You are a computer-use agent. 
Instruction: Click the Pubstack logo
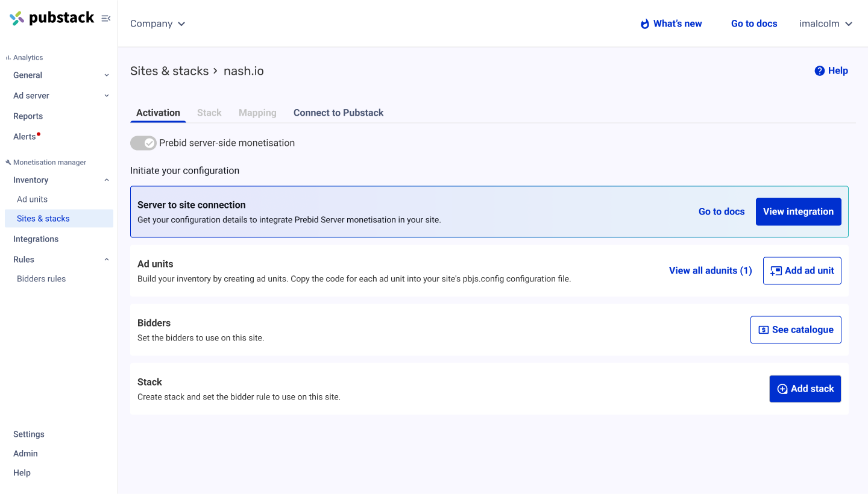point(52,18)
